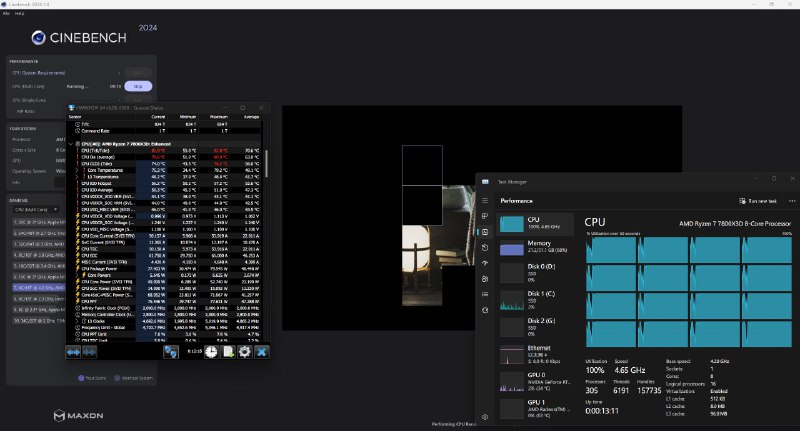Open Task Manager navigation hamburger menu
The width and height of the screenshot is (800, 431).
point(485,200)
